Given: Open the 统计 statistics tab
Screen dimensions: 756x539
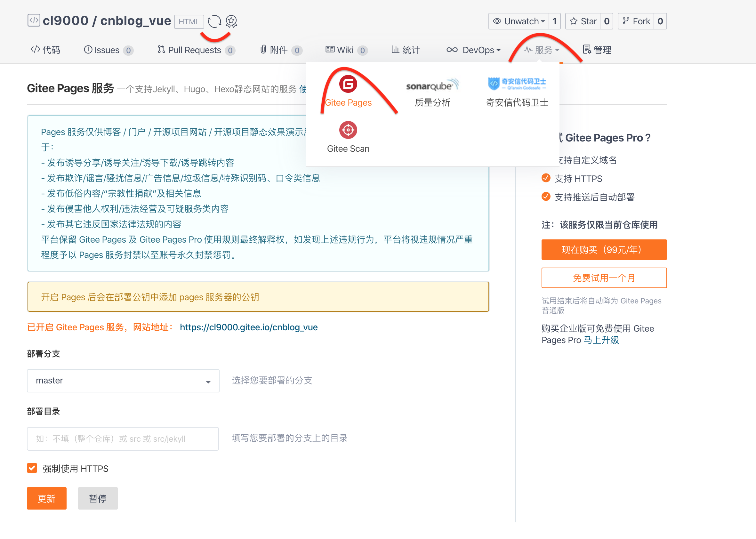Looking at the screenshot, I should (406, 50).
